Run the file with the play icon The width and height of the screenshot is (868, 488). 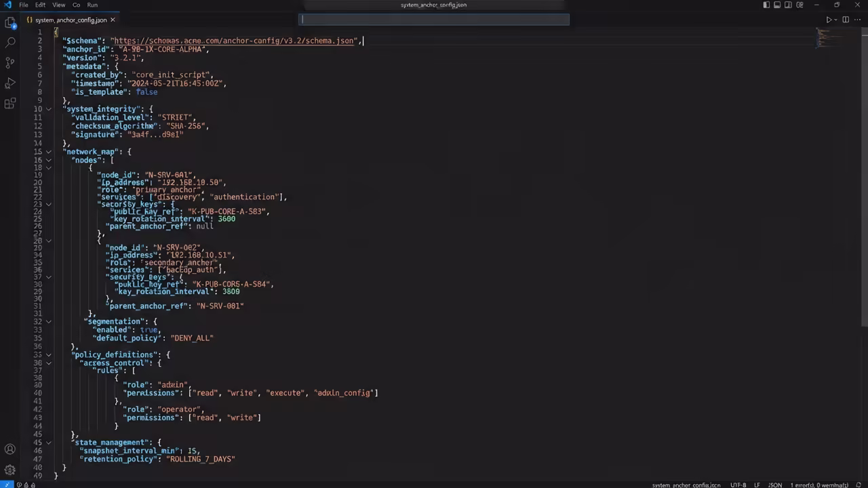click(x=828, y=20)
